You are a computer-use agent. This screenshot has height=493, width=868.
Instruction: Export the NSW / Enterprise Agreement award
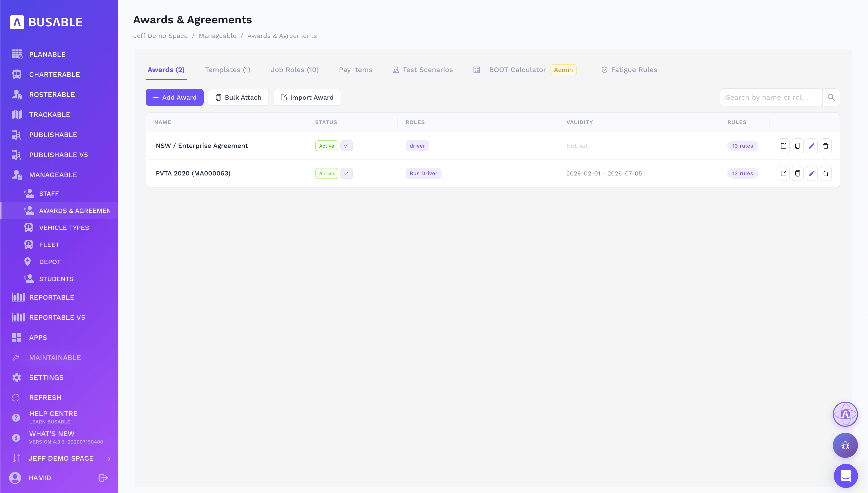pos(784,146)
